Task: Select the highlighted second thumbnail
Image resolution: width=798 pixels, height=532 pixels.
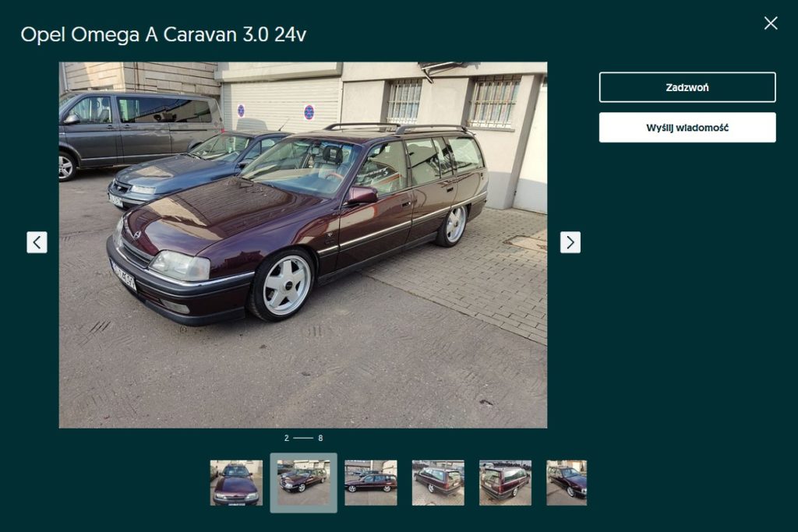Action: coord(303,483)
